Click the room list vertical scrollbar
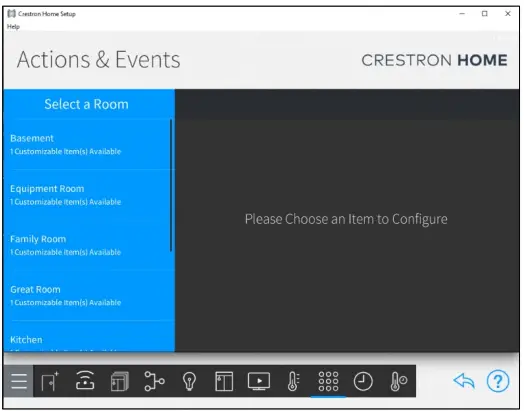The image size is (524, 411). click(171, 185)
